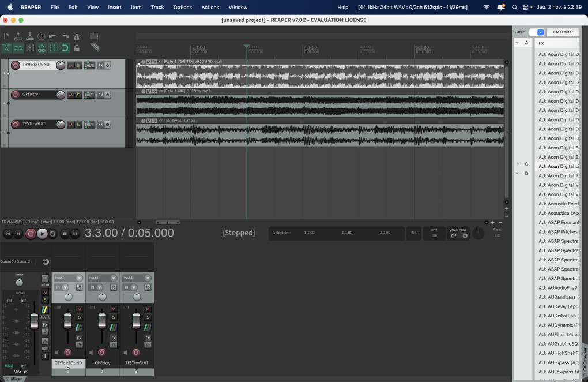The width and height of the screenshot is (588, 382).
Task: Click the dotted rectangle toolbar icon
Action: 94,36
